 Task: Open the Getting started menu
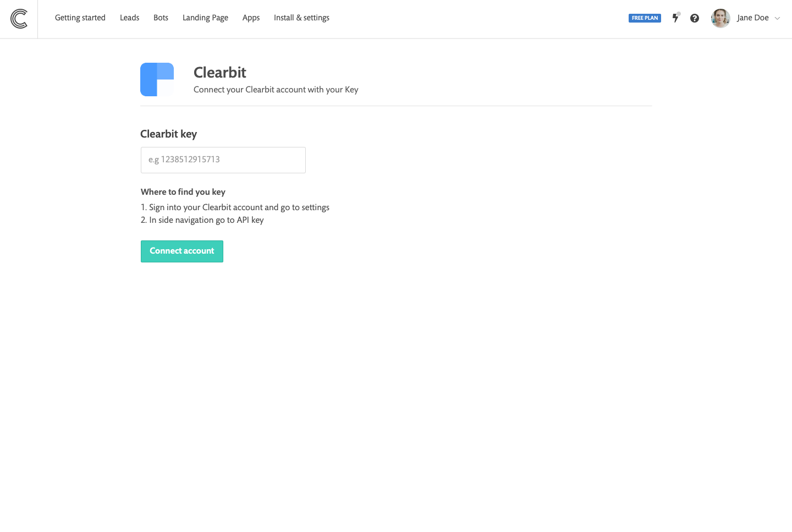(80, 18)
